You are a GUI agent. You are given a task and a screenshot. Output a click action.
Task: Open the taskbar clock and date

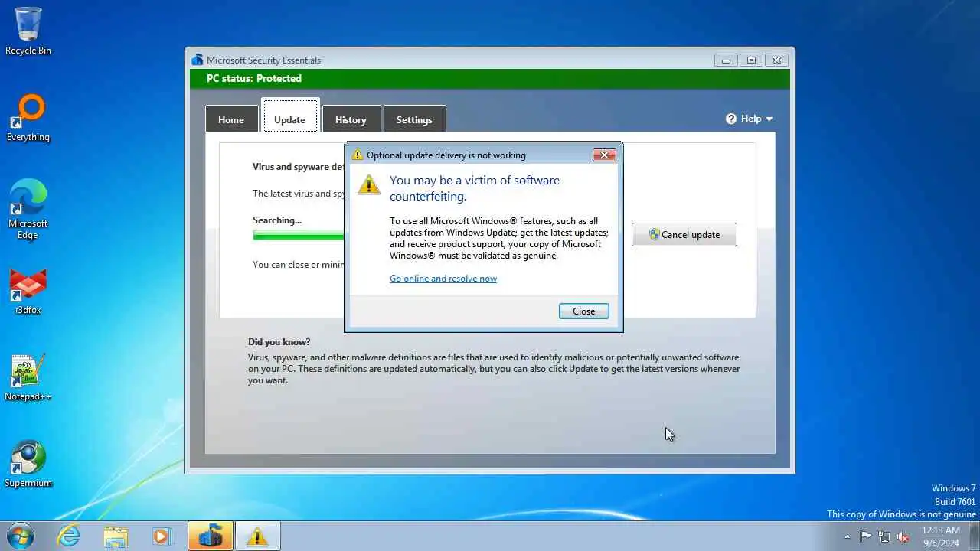(x=940, y=536)
